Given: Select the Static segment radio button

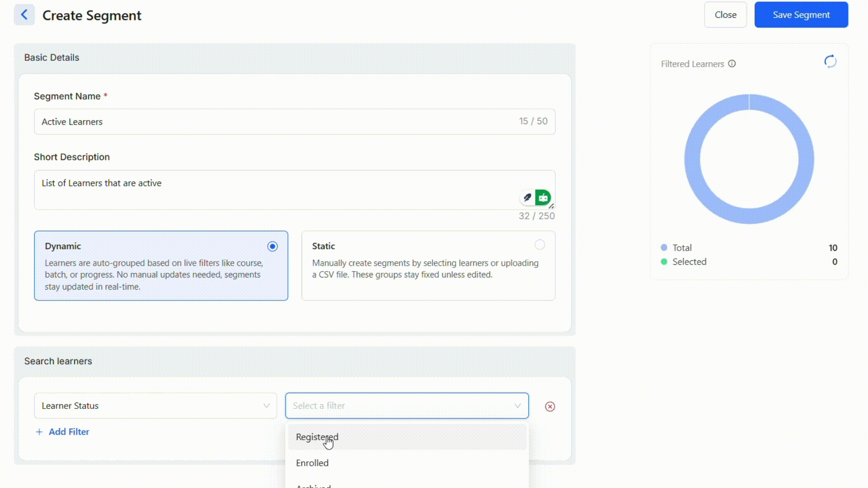Looking at the screenshot, I should click(x=540, y=245).
